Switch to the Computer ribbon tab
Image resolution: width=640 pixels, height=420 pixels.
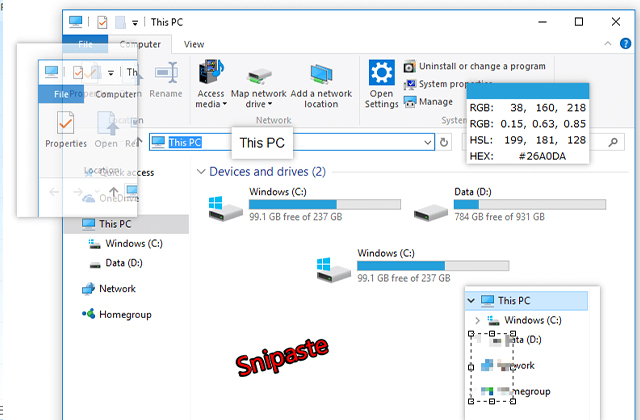[140, 44]
